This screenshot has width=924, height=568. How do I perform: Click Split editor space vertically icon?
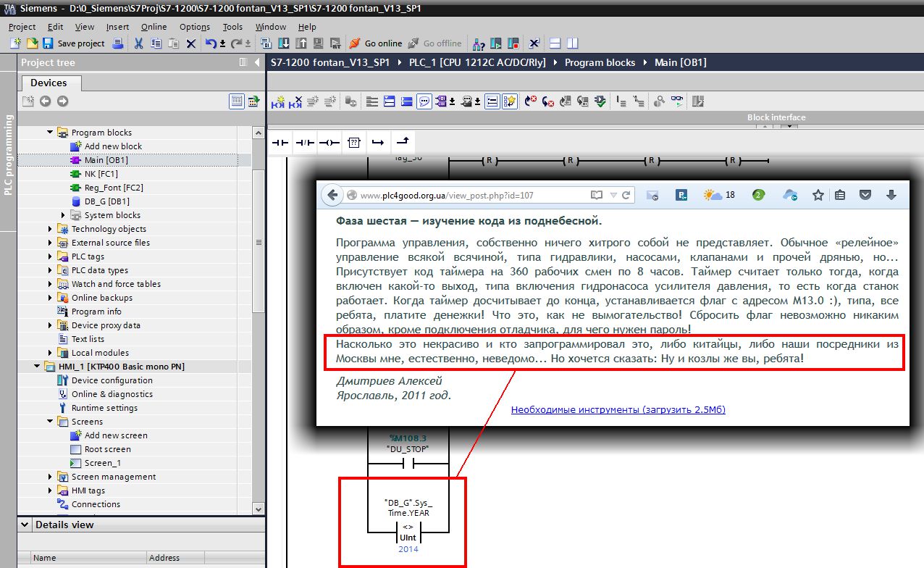(x=572, y=43)
